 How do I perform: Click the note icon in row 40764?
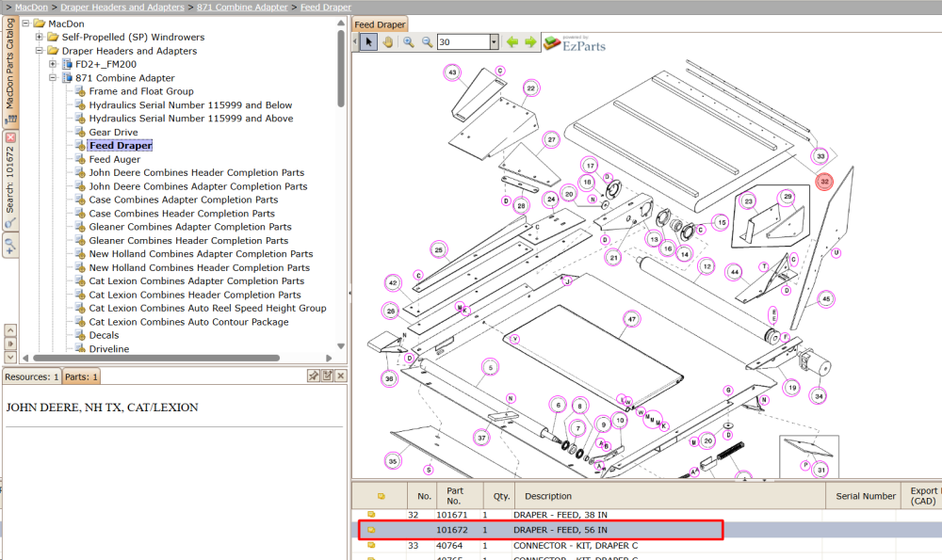pos(371,545)
